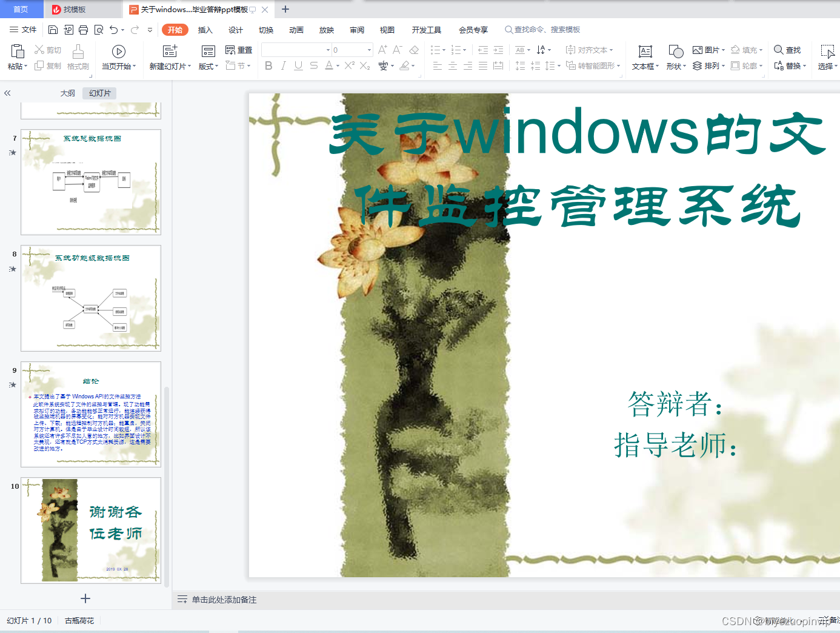Image resolution: width=840 pixels, height=633 pixels.
Task: Undo the last action
Action: pyautogui.click(x=113, y=30)
